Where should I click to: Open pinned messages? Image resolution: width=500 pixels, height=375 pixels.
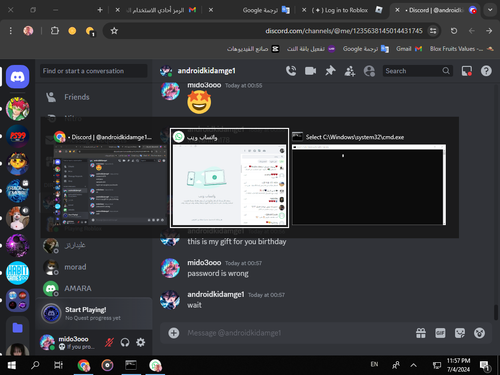[330, 71]
